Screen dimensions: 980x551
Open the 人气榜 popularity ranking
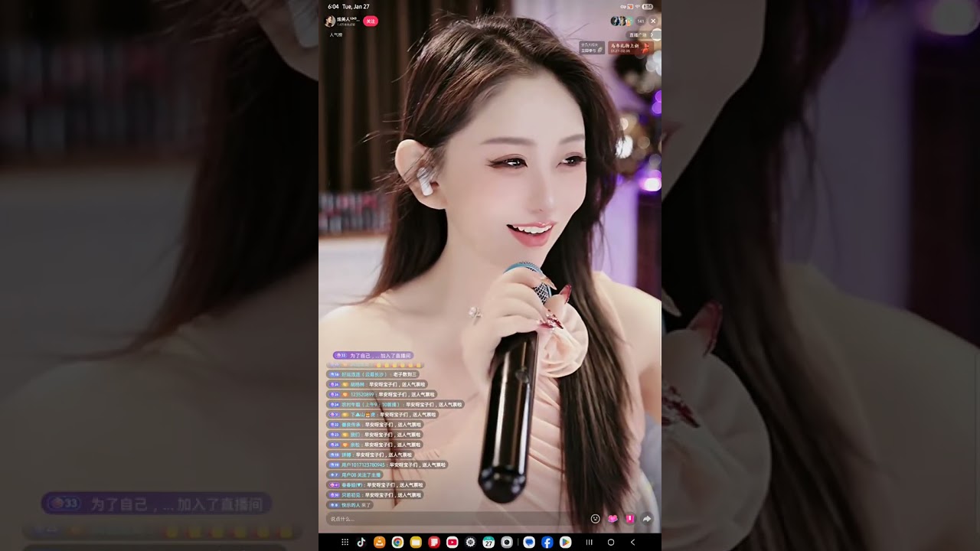[x=336, y=34]
